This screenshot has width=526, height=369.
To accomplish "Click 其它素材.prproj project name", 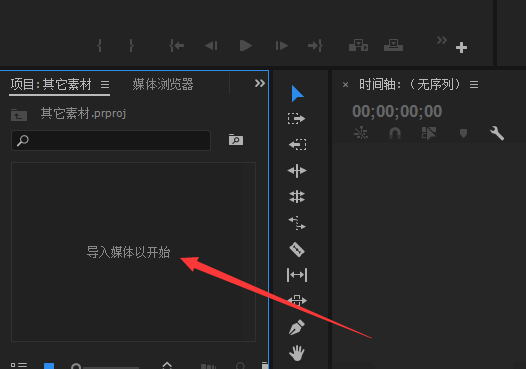I will point(83,113).
